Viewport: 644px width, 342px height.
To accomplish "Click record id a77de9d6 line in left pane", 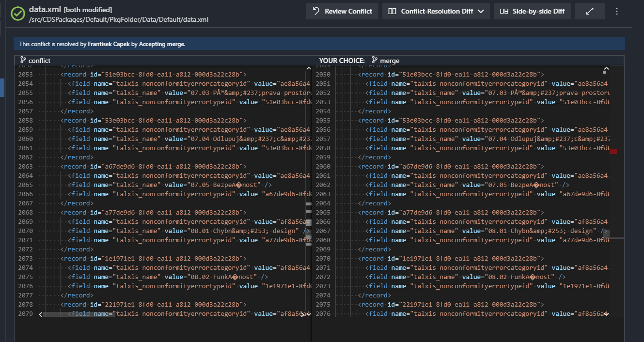I will click(154, 213).
